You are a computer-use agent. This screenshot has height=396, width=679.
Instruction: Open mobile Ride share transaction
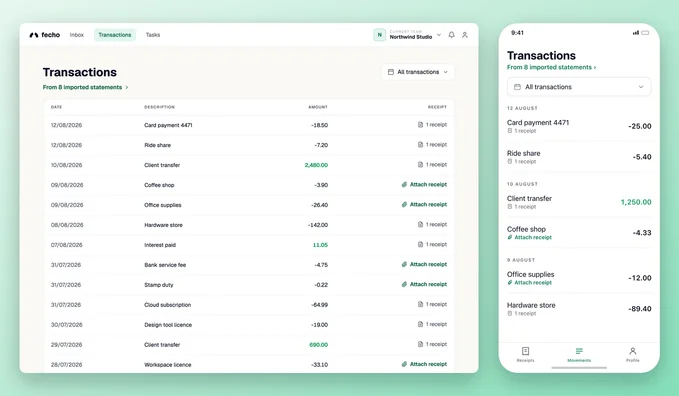[579, 157]
